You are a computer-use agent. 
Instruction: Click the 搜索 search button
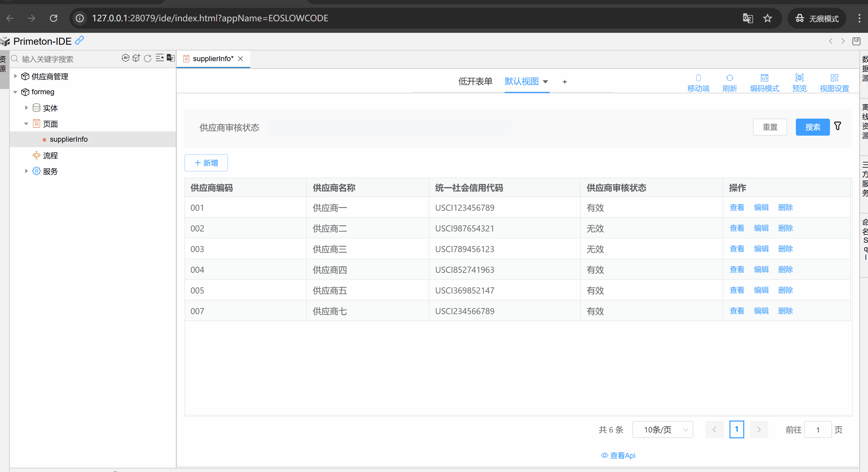(x=812, y=127)
